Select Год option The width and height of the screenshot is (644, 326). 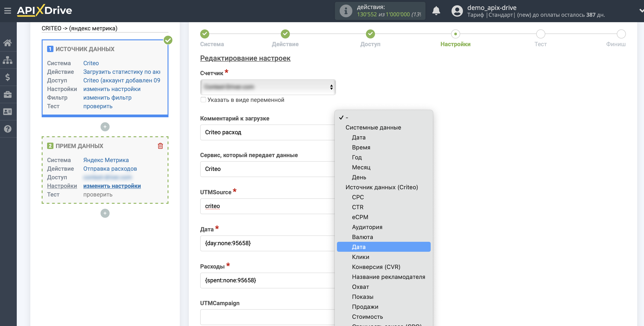(384, 158)
